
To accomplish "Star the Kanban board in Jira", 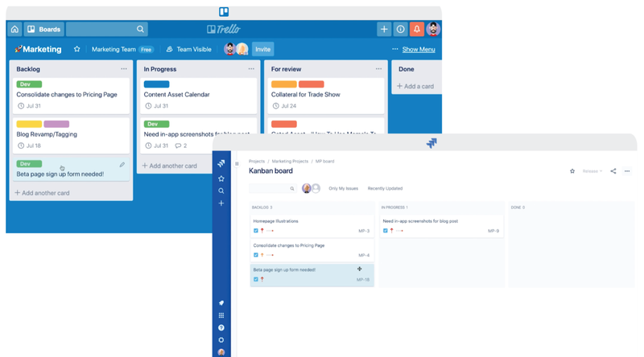I will 572,171.
